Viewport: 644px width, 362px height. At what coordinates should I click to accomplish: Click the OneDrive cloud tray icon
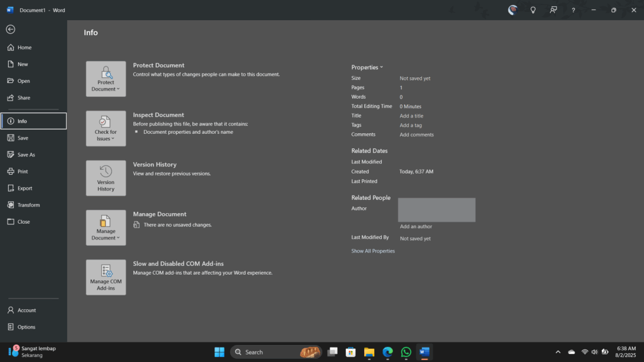(x=571, y=352)
